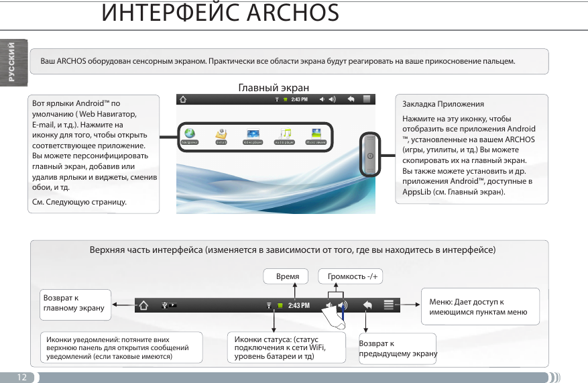The image size is (588, 383).
Task: Click the "ИНТЕРФЕЙС ARCHOS" page title
Action: [220, 13]
